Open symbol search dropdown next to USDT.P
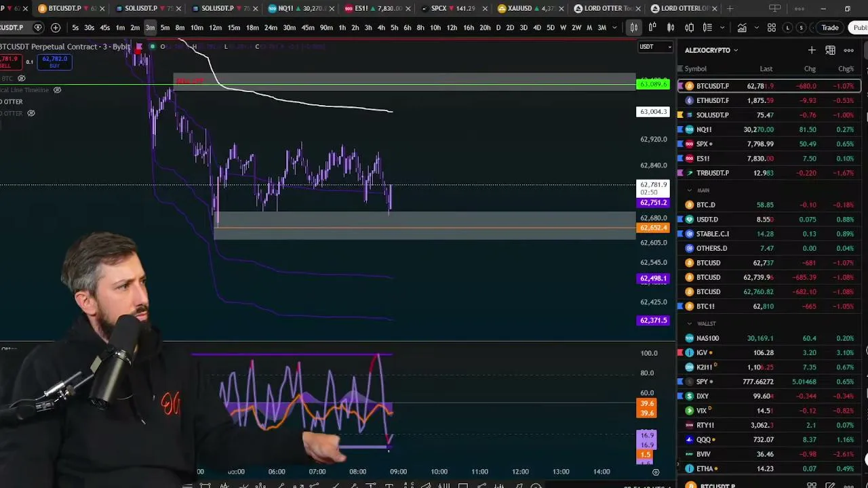This screenshot has width=868, height=488. click(38, 28)
